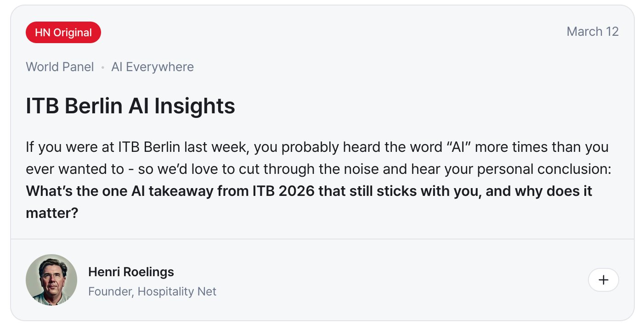Click the March 12 date label
Viewport: 644px width, 334px height.
click(593, 32)
